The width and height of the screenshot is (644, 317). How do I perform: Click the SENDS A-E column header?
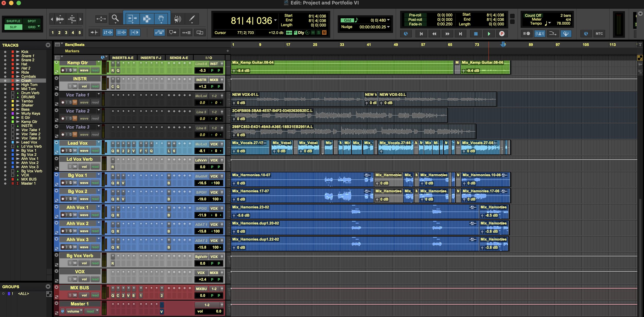(x=179, y=58)
